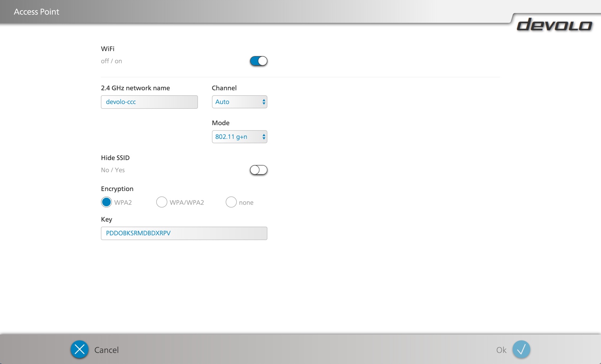
Task: Click the WiFi "off / on" label
Action: [x=111, y=61]
